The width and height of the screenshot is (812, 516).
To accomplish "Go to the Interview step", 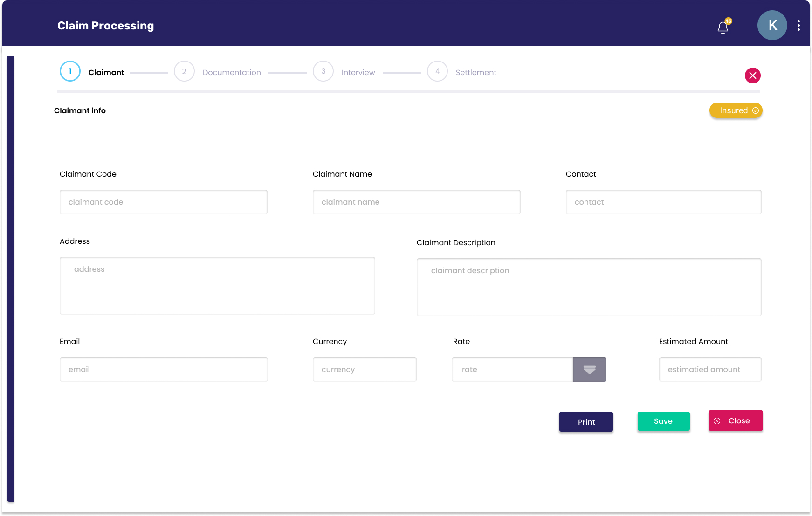I will [x=358, y=72].
